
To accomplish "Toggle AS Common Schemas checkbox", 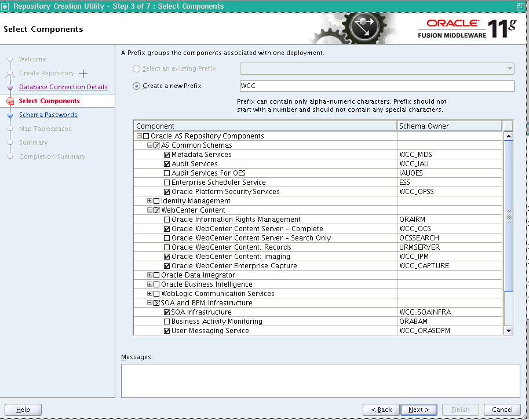I will 156,145.
